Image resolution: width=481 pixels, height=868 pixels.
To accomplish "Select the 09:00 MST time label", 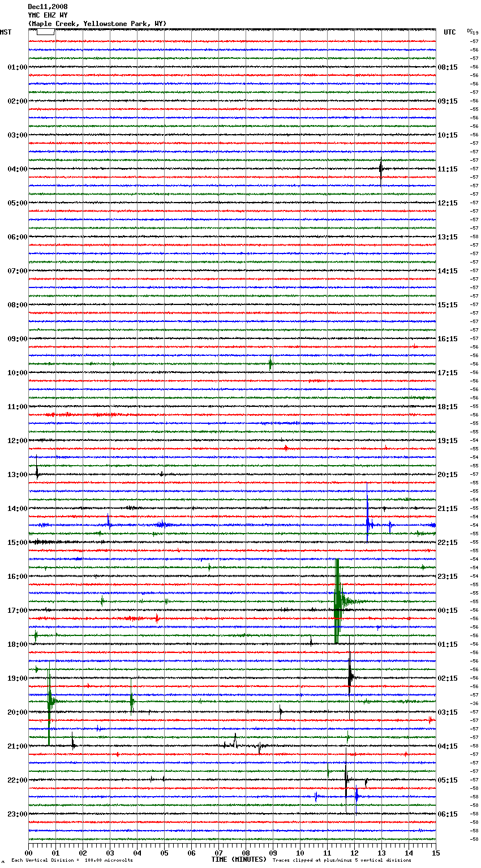I will pyautogui.click(x=18, y=339).
